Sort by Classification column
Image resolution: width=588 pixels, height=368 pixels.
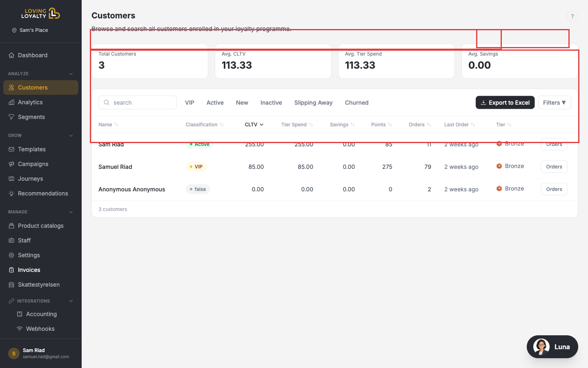tap(205, 125)
